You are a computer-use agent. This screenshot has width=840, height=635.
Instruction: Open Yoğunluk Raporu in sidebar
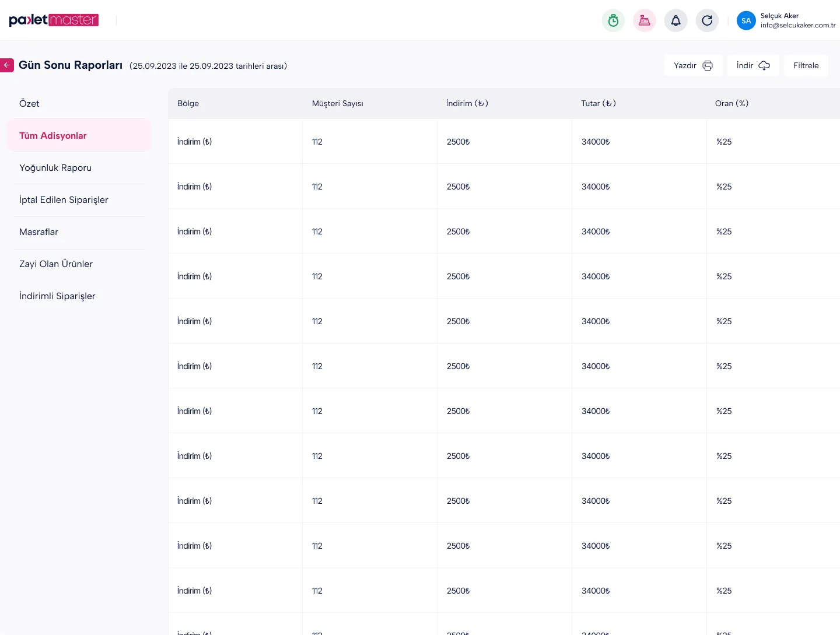79,167
